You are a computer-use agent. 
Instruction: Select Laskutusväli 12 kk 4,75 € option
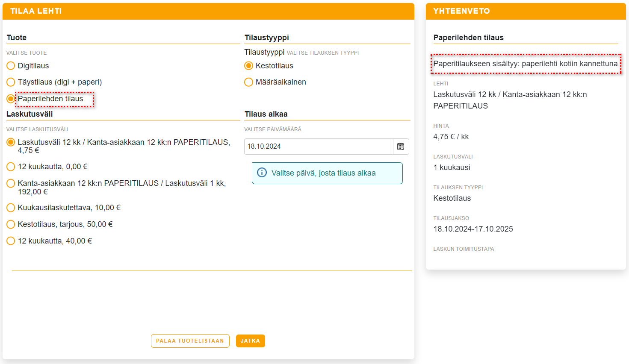11,142
